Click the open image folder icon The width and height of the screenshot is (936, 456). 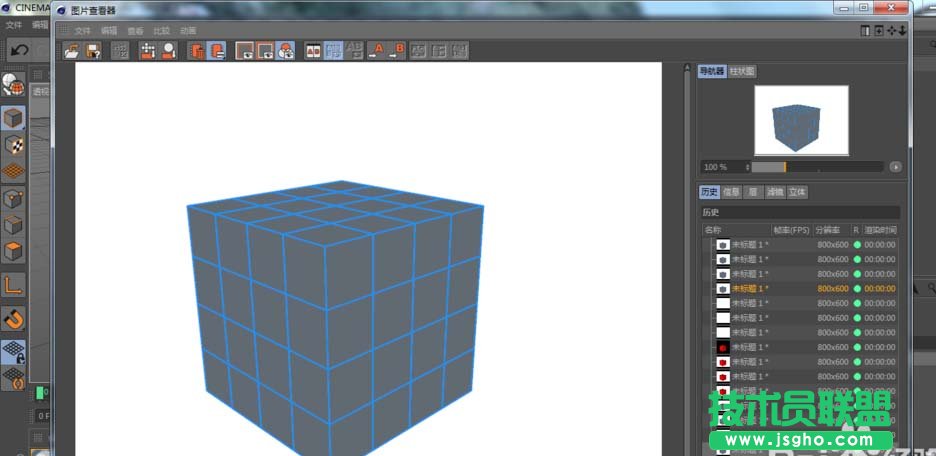(72, 51)
